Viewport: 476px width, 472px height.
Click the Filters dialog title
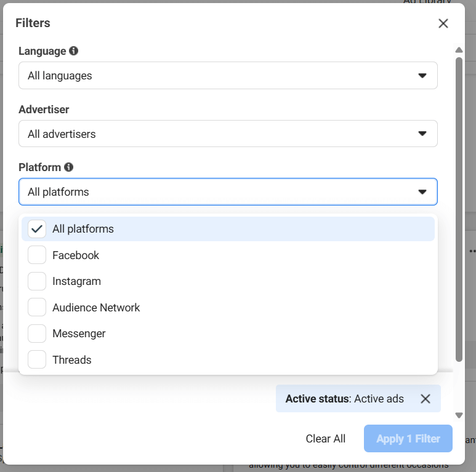33,23
